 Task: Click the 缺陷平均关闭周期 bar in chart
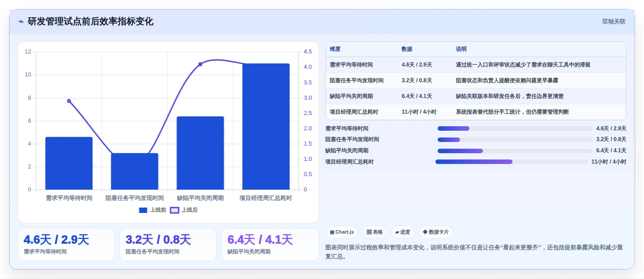click(x=200, y=153)
